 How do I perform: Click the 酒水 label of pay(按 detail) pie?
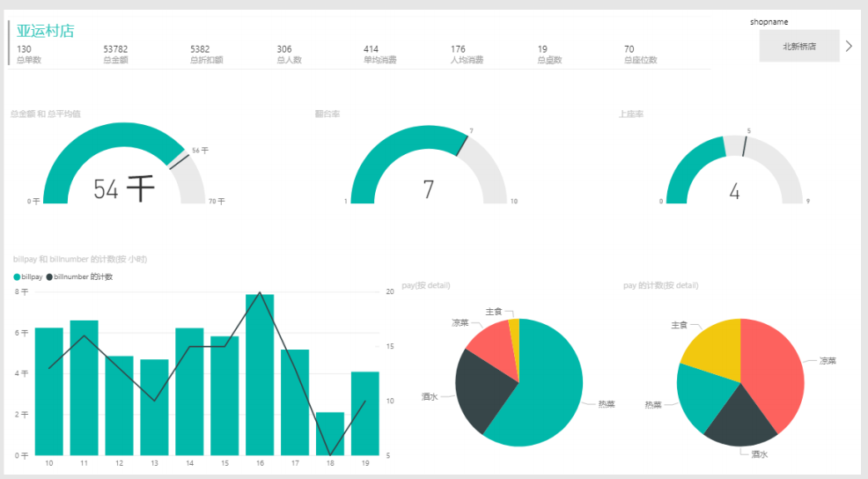click(x=430, y=396)
